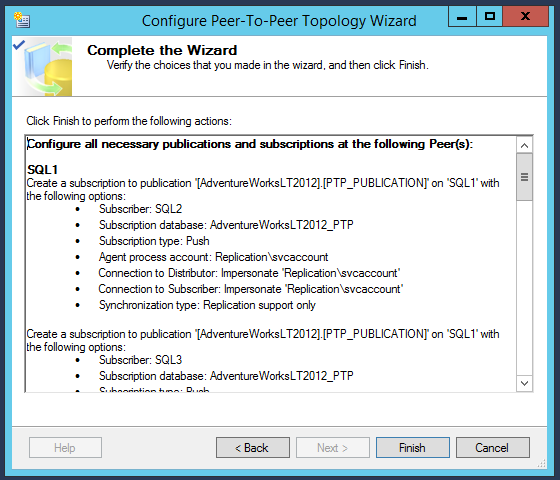560x480 pixels.
Task: Select the 'Subscriber: SQL3' line
Action: point(140,360)
